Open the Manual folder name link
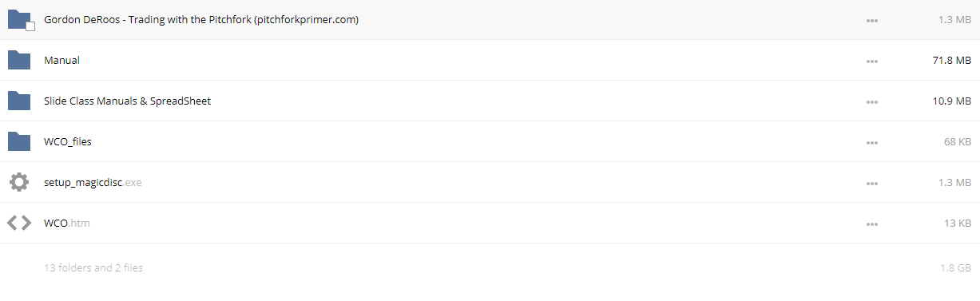The width and height of the screenshot is (980, 301). (61, 60)
